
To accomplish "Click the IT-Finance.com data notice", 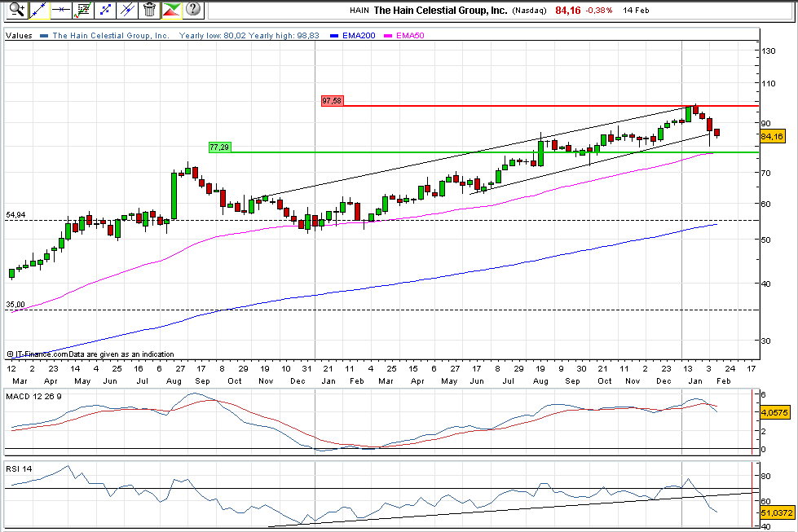I will pyautogui.click(x=90, y=354).
